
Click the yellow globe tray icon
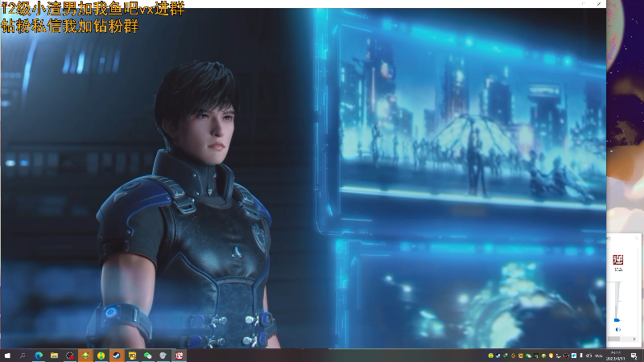tap(491, 356)
